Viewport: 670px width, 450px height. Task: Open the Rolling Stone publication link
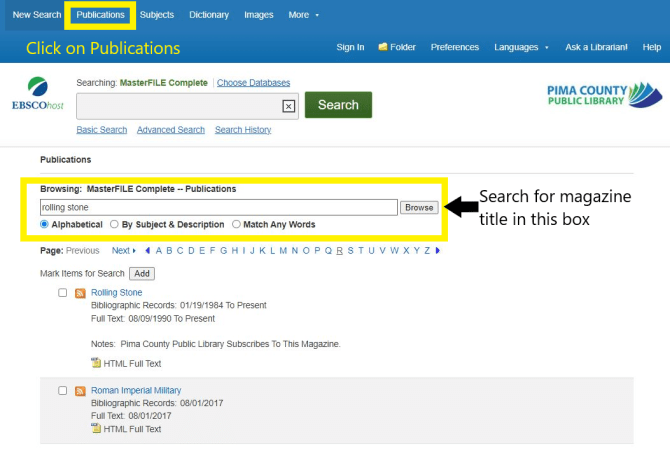click(117, 293)
